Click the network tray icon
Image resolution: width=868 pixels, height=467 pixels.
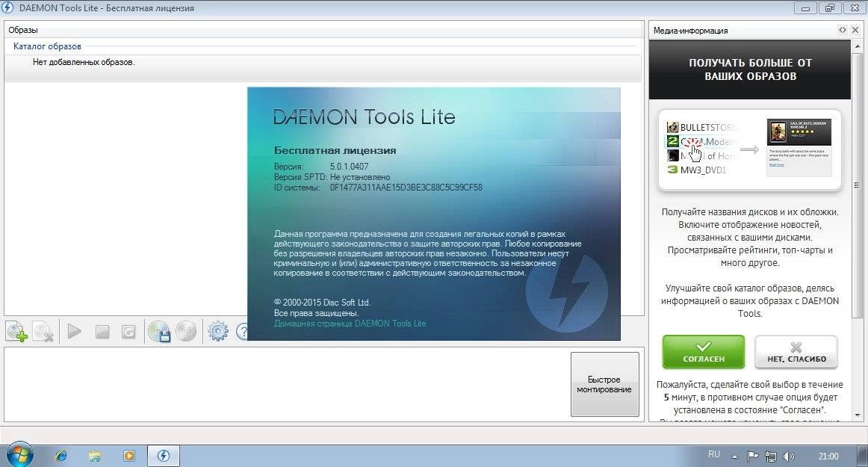(771, 456)
